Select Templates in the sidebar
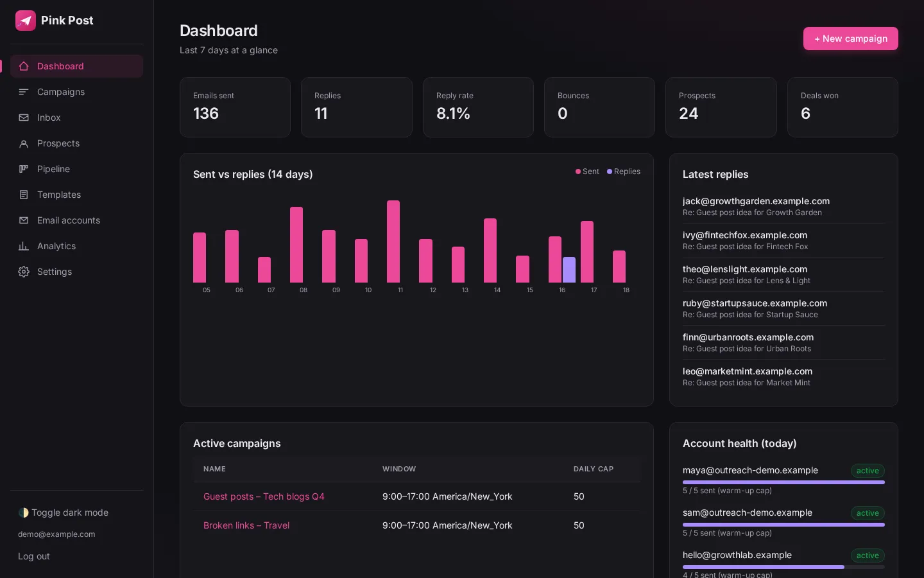The height and width of the screenshot is (578, 924). (x=76, y=195)
